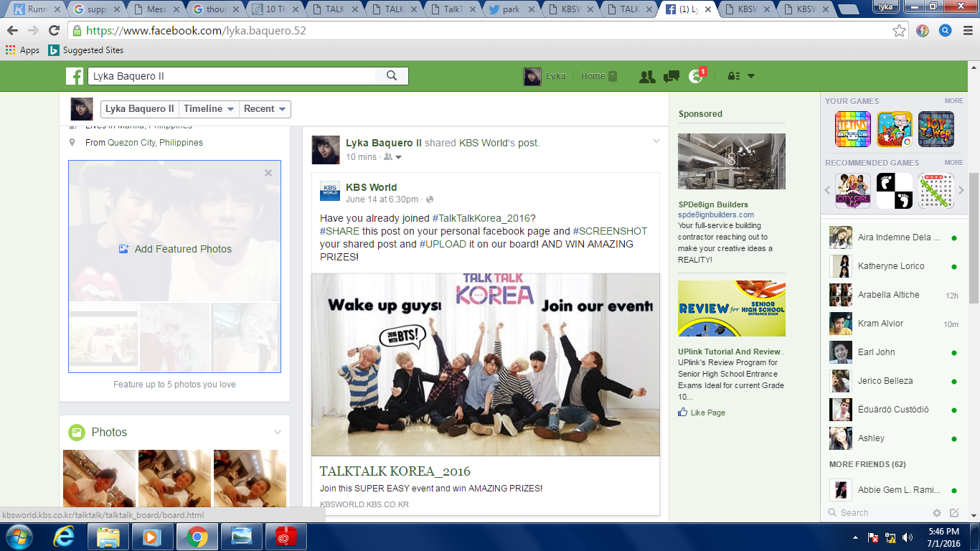Open the Messages icon
Viewport: 980px width, 551px height.
click(x=672, y=76)
